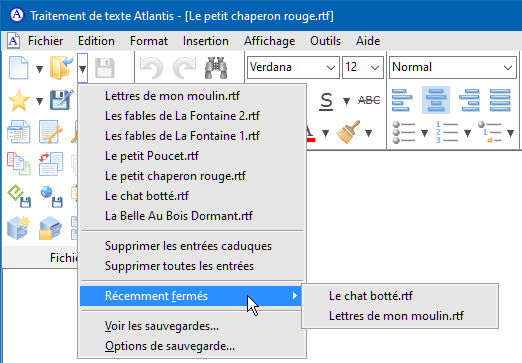Open the outline list dropdown arrow

coord(510,133)
